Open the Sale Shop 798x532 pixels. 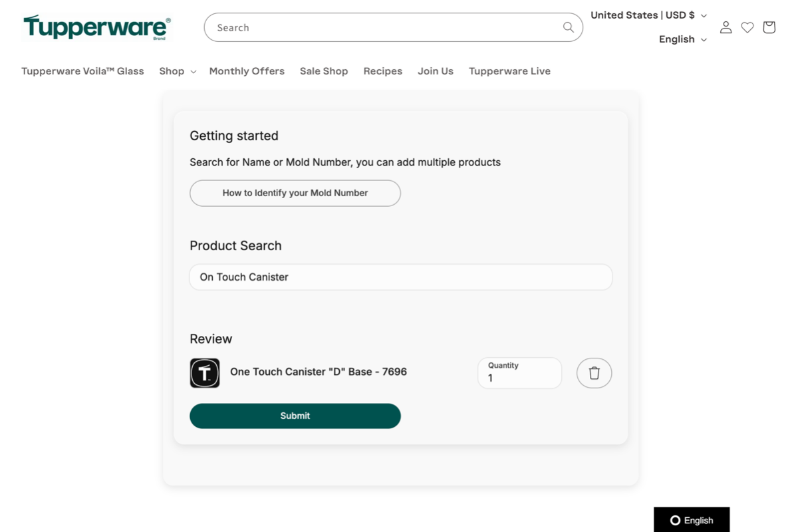324,71
